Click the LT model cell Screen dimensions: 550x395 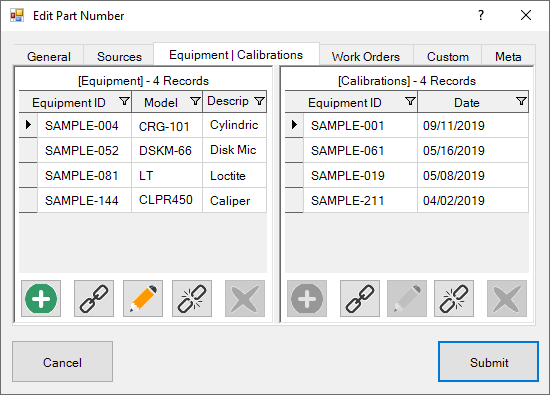[167, 175]
